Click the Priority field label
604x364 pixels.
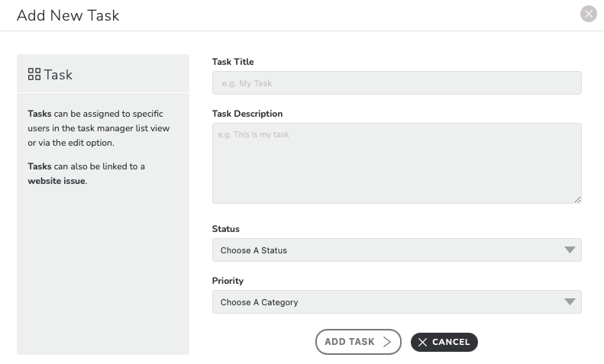click(228, 281)
